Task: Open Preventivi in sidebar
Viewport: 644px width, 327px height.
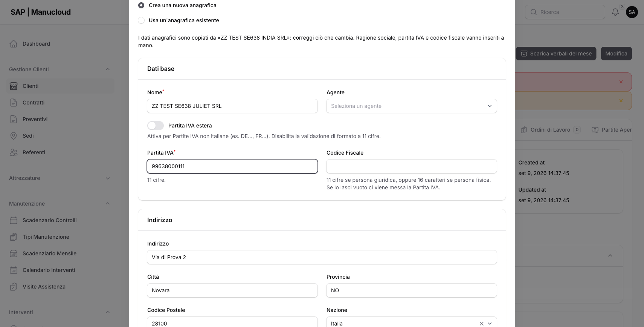Action: click(x=60, y=119)
